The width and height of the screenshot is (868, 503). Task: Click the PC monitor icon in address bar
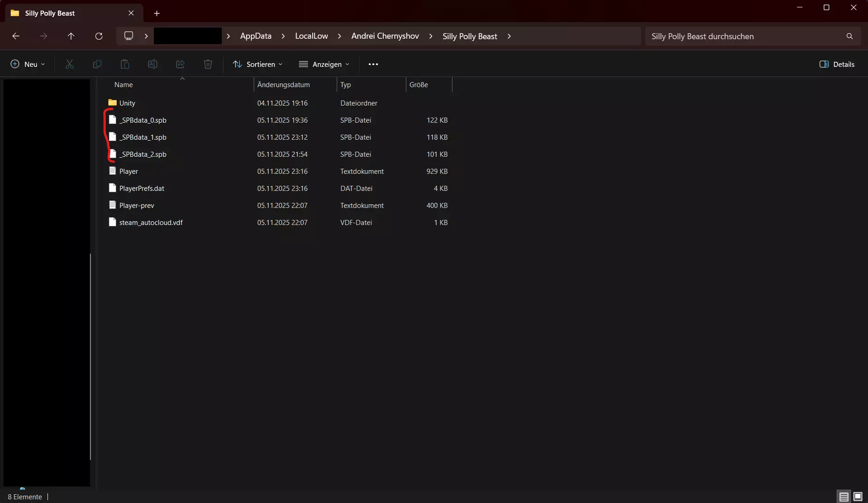pos(129,36)
